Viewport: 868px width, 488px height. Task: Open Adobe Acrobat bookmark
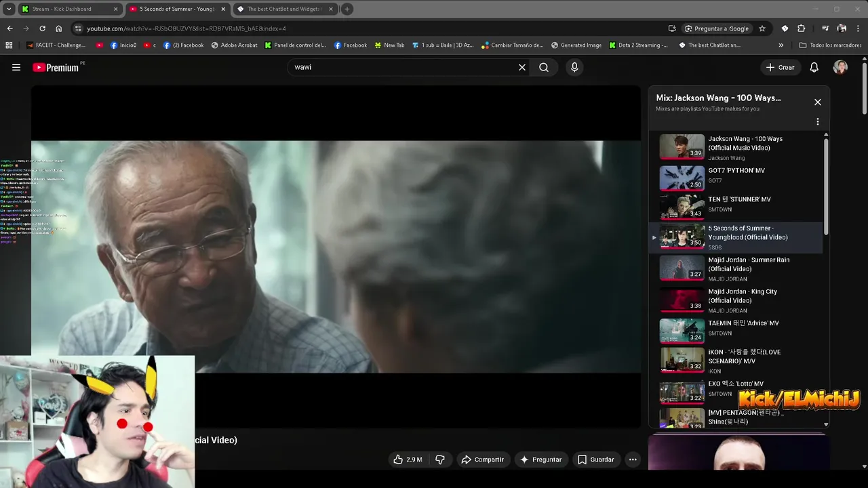[x=234, y=45]
